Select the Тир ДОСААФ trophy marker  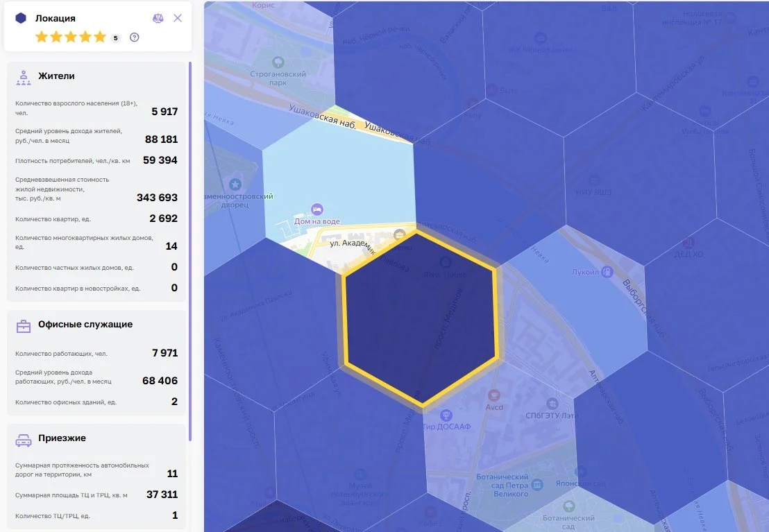(446, 415)
